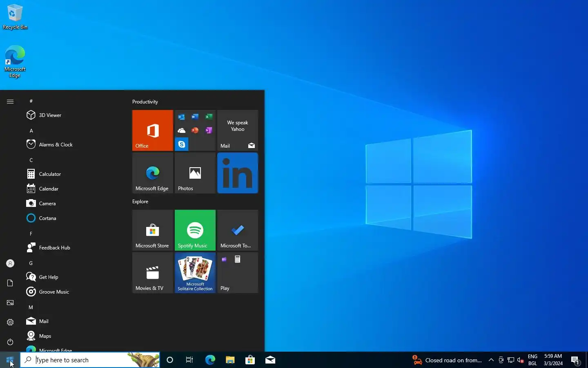The width and height of the screenshot is (588, 368).
Task: Click the Windows Start button
Action: pyautogui.click(x=10, y=360)
